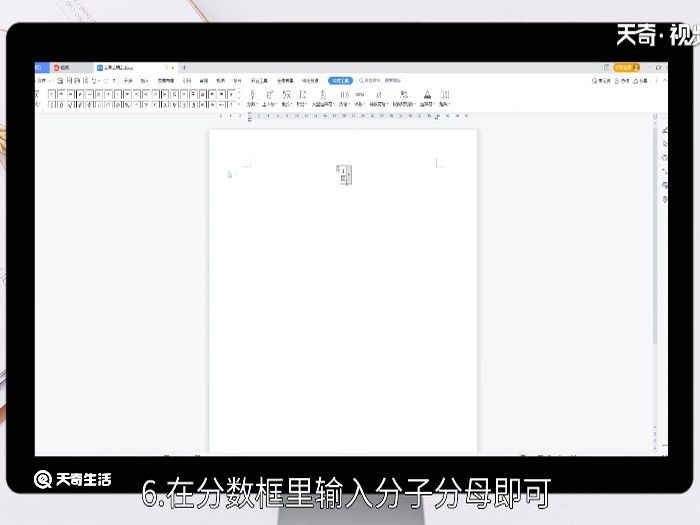Click inside the fraction equation box
The image size is (700, 525).
tap(344, 175)
